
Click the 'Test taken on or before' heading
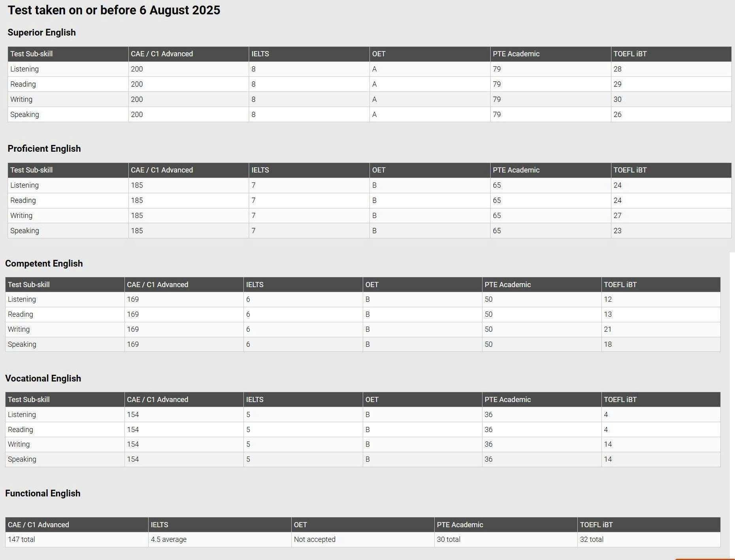pyautogui.click(x=114, y=10)
